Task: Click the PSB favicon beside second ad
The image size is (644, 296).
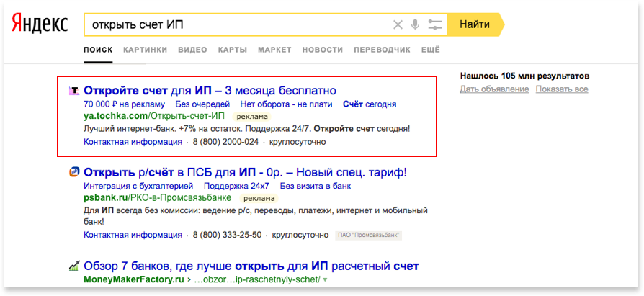Action: pyautogui.click(x=73, y=172)
